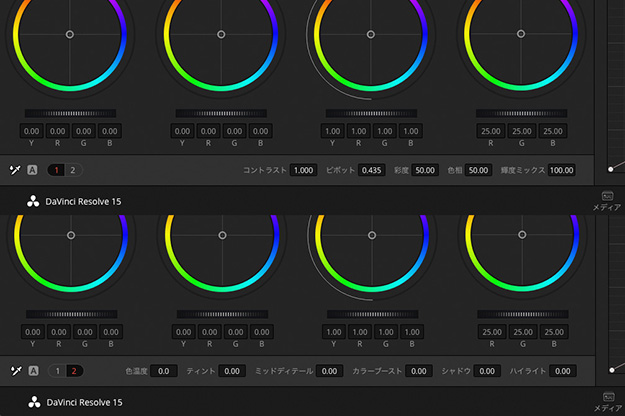Click the upper DaVinci Resolve 15 logo icon
This screenshot has width=625, height=416.
(32, 200)
